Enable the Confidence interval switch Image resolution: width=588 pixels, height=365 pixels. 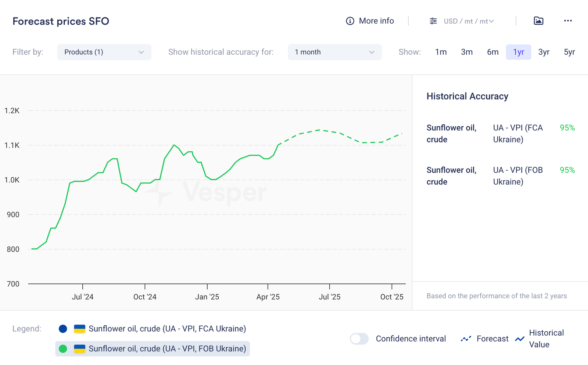pos(359,339)
